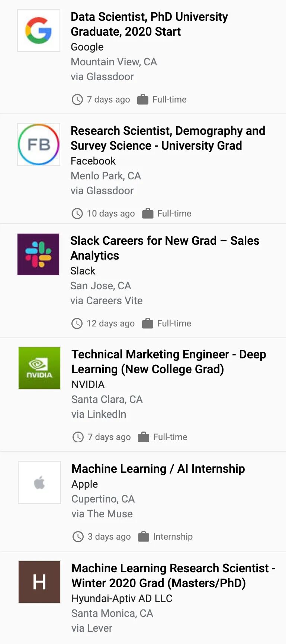Click the Slack logo thumbnail

click(x=38, y=254)
